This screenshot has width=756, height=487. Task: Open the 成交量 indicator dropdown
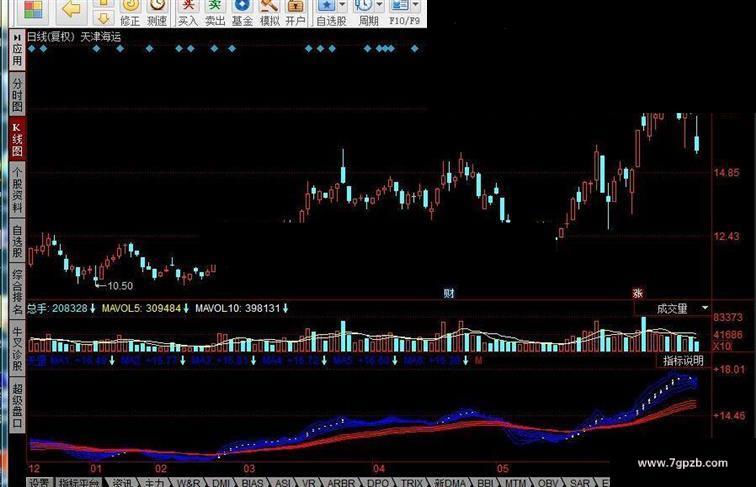(705, 308)
